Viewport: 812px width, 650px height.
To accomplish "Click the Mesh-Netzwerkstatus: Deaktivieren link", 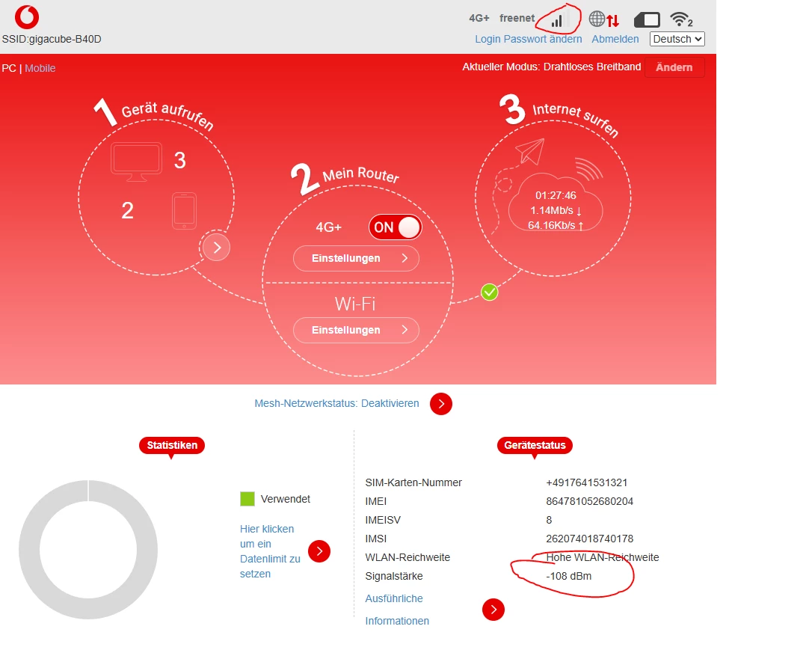I will pos(336,403).
